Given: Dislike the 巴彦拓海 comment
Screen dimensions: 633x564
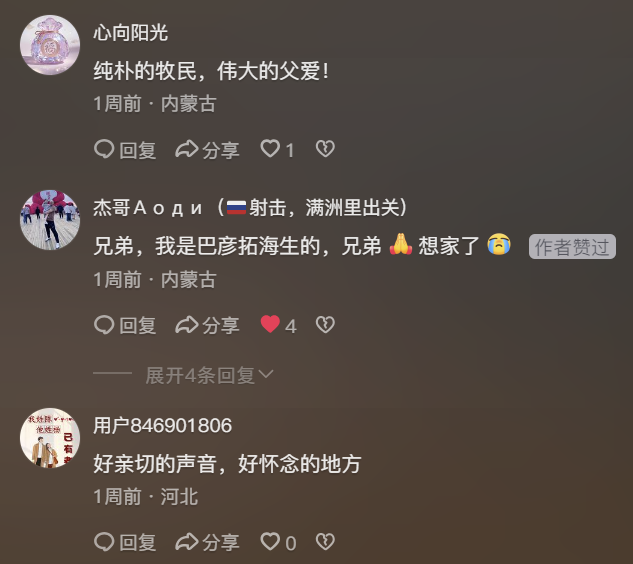Looking at the screenshot, I should (x=325, y=325).
